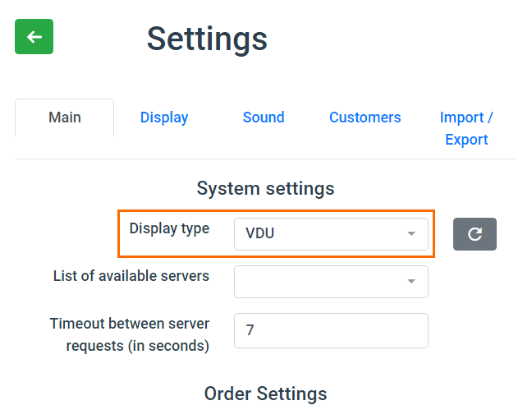Select the Import / Export tab

(466, 128)
